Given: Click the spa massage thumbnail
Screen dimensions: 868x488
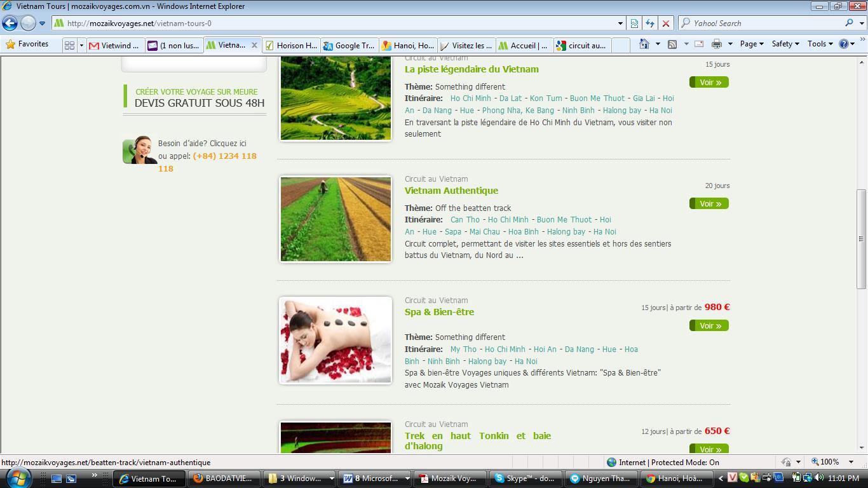Looking at the screenshot, I should click(x=336, y=341).
